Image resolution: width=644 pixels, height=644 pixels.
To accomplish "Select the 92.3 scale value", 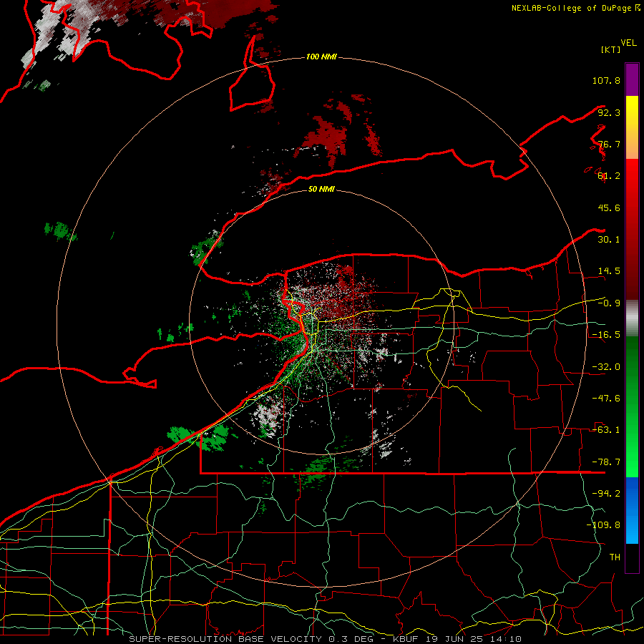I will point(609,112).
